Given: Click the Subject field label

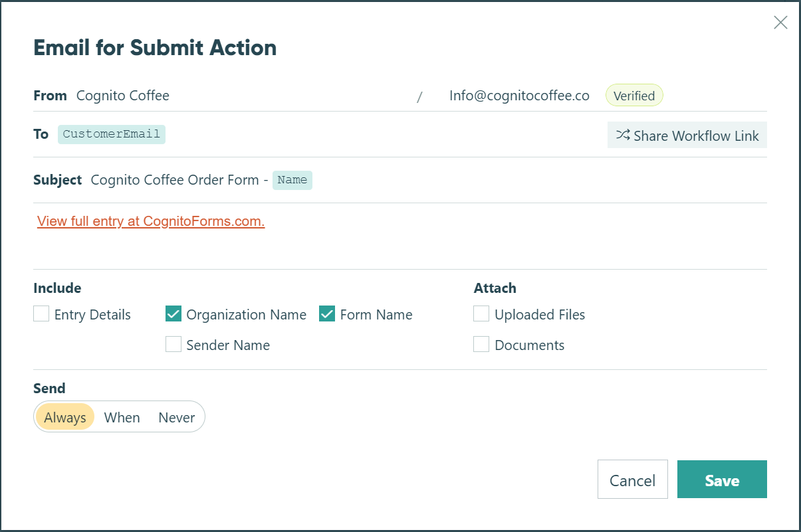Looking at the screenshot, I should [x=58, y=180].
